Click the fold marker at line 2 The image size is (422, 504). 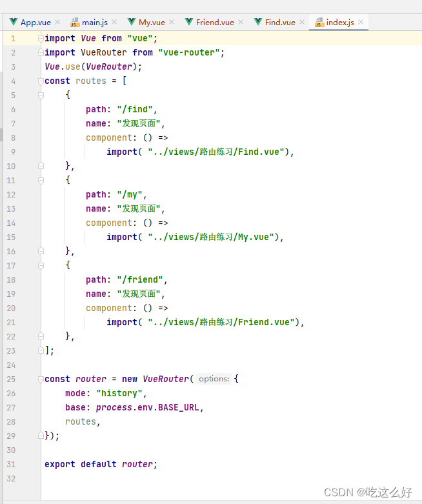tap(41, 52)
